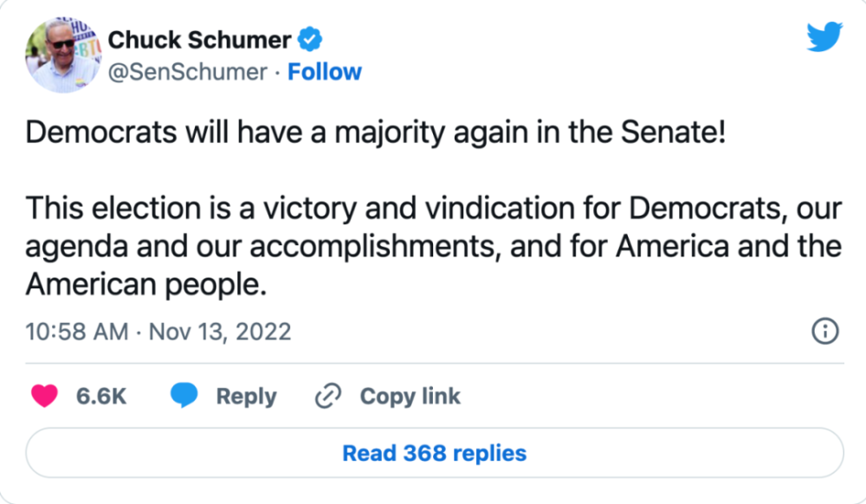This screenshot has width=866, height=504.
Task: Click the tweet's final line American people
Action: tap(144, 285)
